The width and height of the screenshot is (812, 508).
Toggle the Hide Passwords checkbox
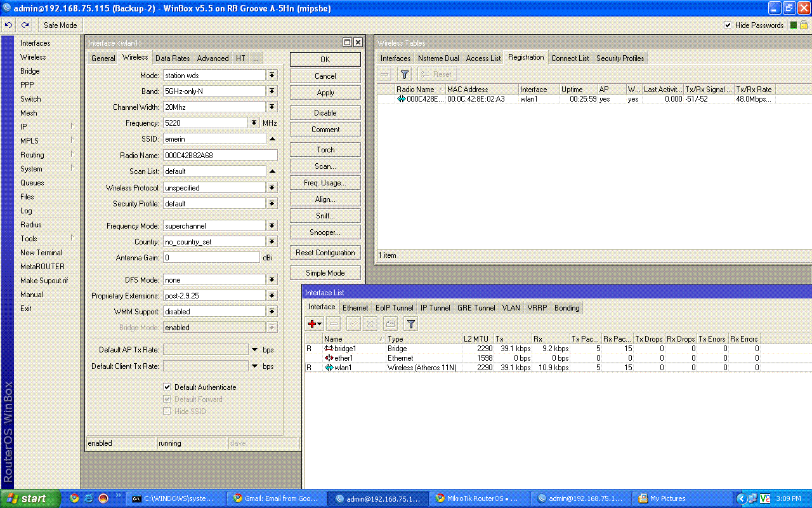tap(728, 25)
